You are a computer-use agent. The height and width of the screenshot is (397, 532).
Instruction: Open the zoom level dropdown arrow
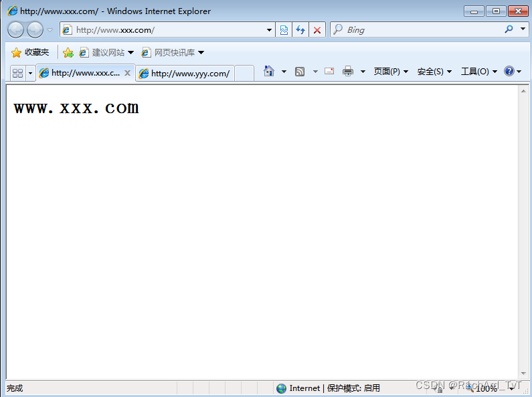point(511,388)
